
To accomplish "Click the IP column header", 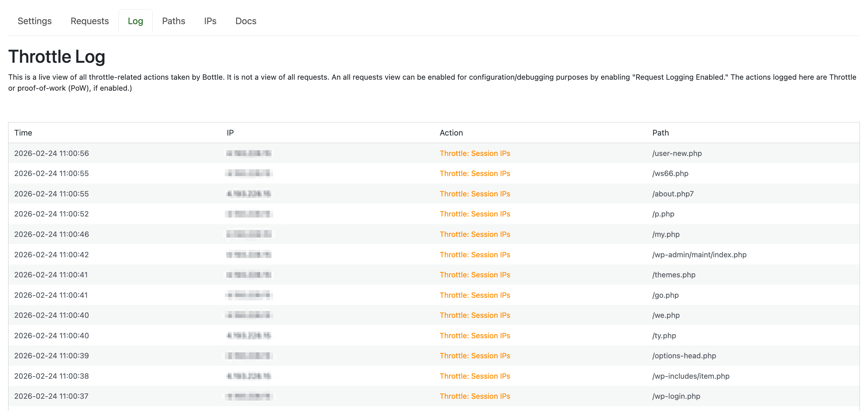I will click(230, 132).
